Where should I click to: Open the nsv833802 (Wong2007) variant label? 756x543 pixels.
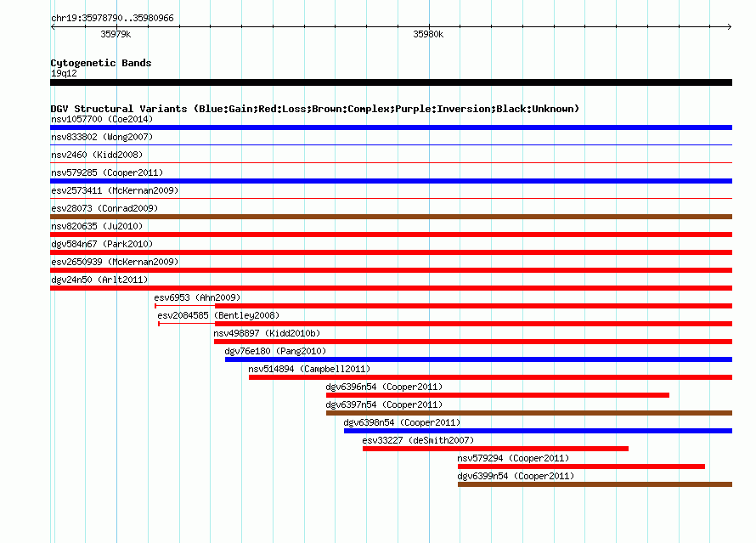click(x=102, y=137)
